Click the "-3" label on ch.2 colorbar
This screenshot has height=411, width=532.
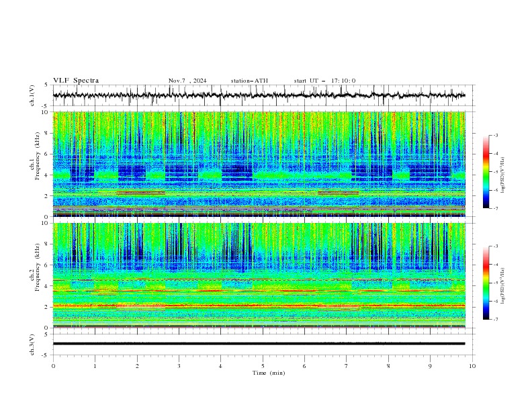pos(495,246)
